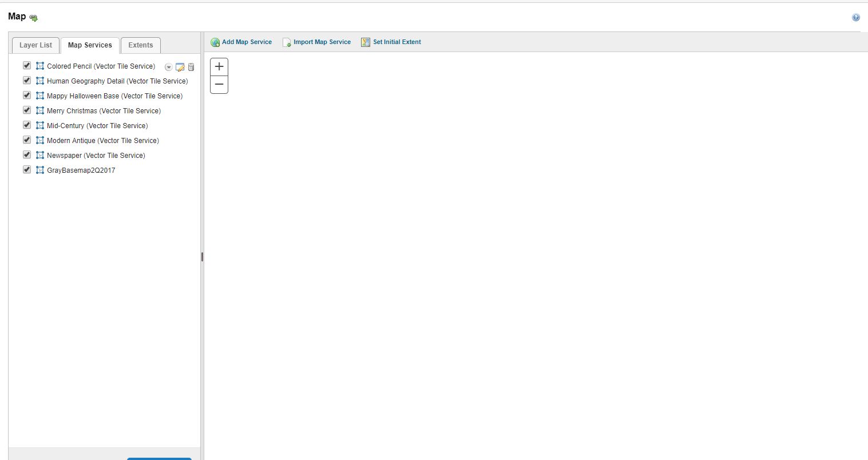Click the Set Initial Extent link
Screen dimensions: 868x460
tap(397, 42)
